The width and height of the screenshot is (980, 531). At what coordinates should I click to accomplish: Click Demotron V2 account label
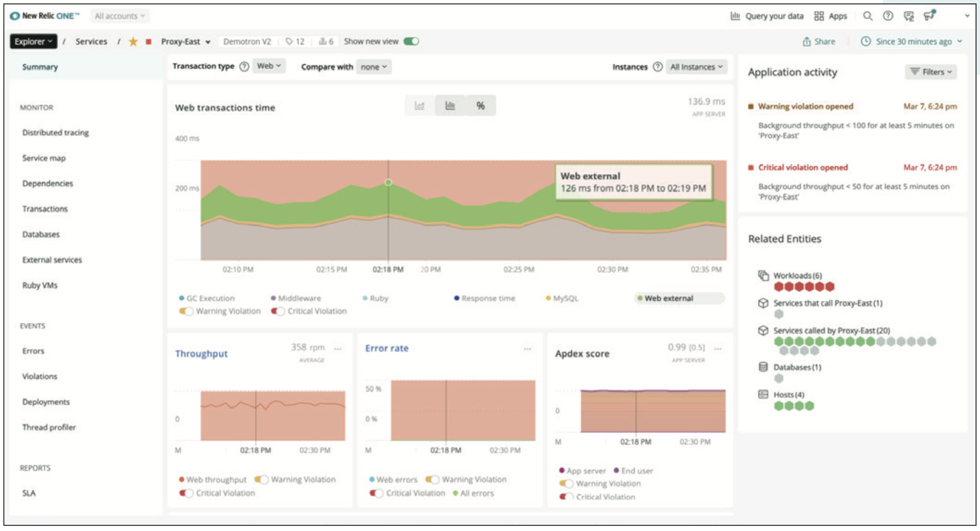click(247, 42)
